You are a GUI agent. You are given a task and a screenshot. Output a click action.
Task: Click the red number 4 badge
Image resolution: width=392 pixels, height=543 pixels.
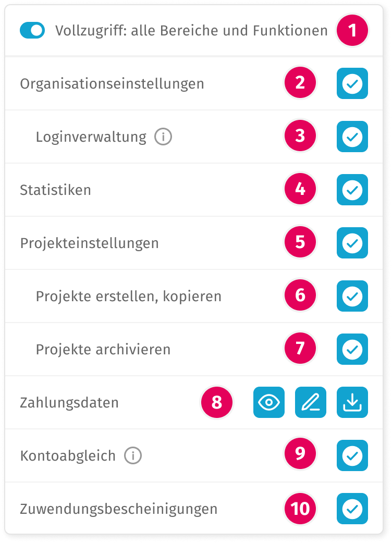pyautogui.click(x=300, y=190)
